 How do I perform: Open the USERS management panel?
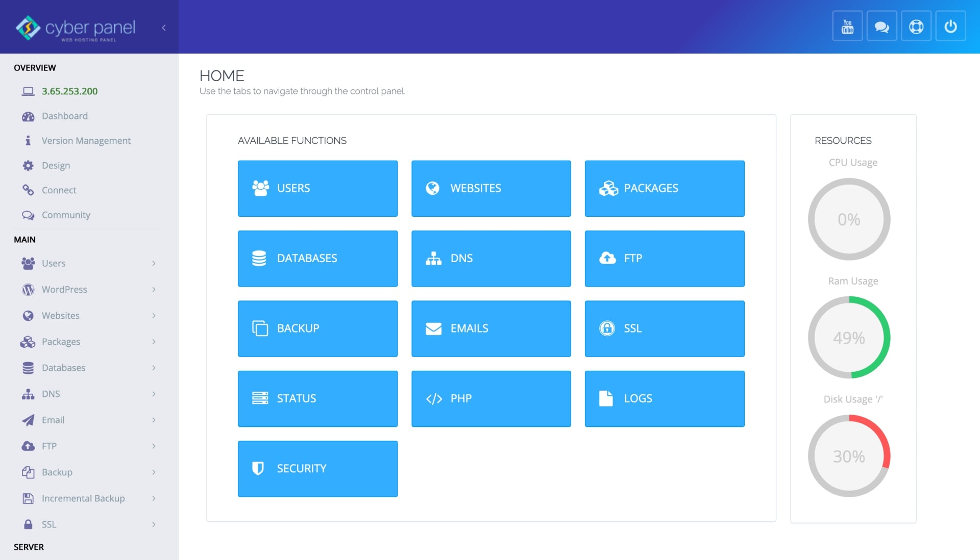pyautogui.click(x=317, y=188)
